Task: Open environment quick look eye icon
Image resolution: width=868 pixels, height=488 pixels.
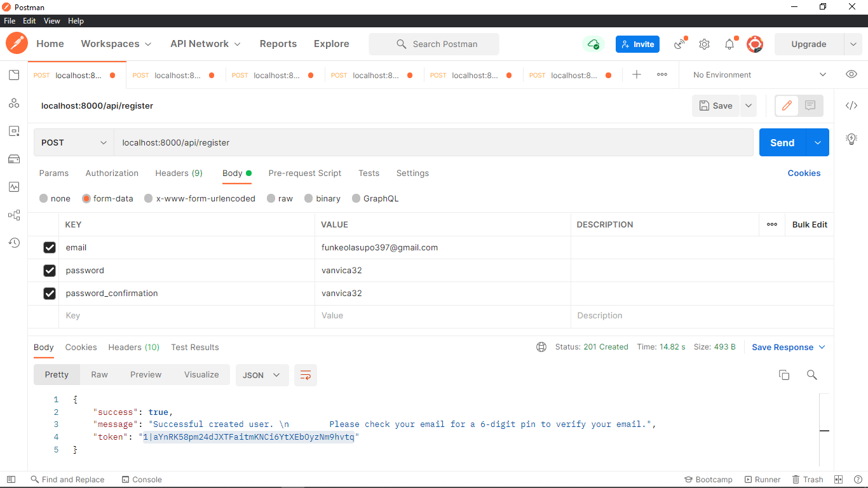Action: point(851,74)
